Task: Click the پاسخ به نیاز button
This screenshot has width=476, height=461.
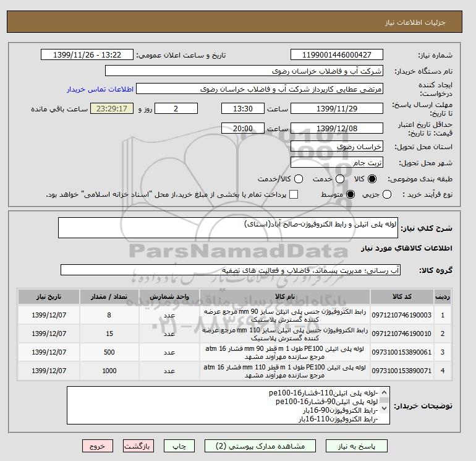Action: click(357, 446)
